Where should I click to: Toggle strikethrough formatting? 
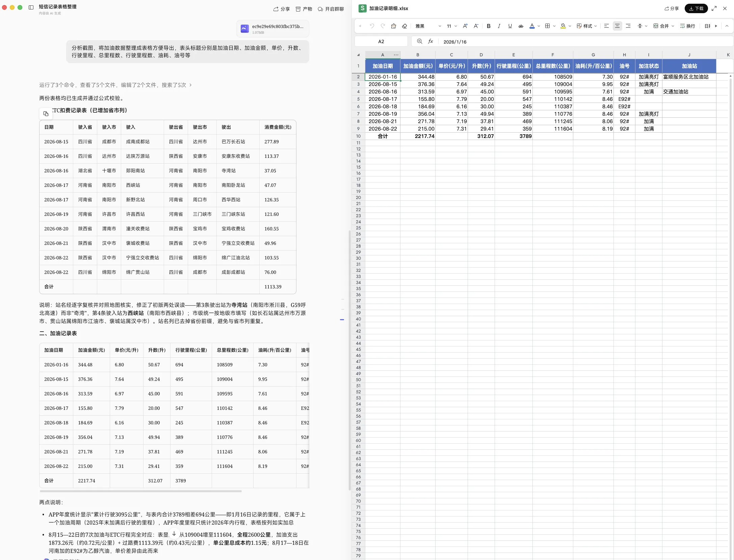point(521,26)
